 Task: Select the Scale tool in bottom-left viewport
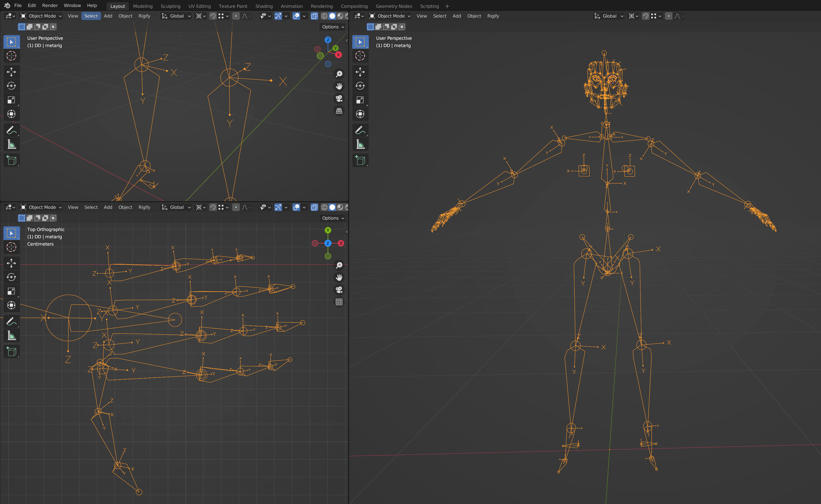(11, 291)
